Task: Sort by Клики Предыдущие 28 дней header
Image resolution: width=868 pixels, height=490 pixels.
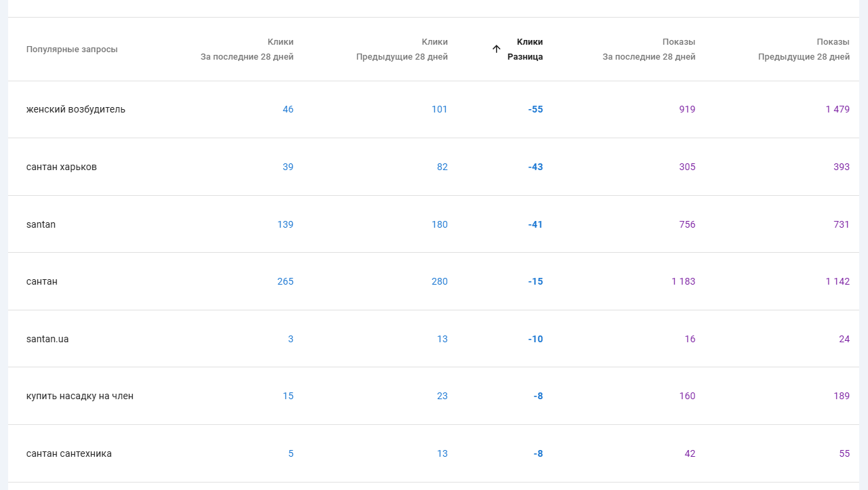Action: click(x=402, y=49)
